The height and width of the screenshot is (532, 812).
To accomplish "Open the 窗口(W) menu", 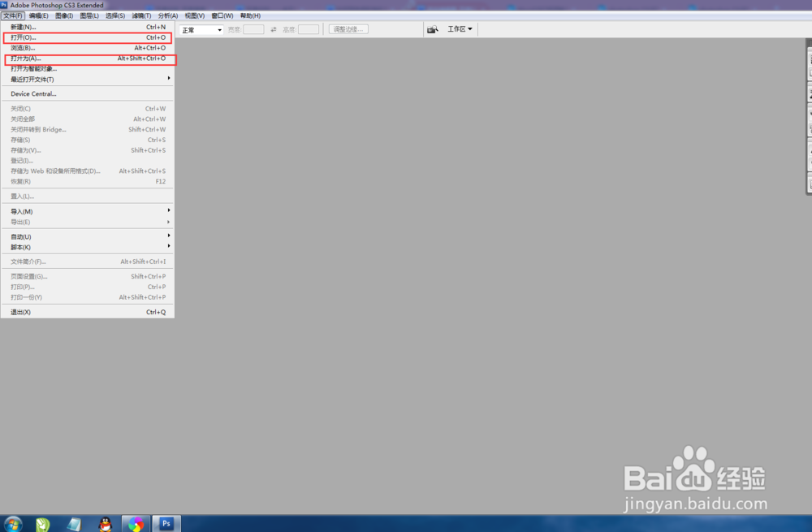I will 222,15.
